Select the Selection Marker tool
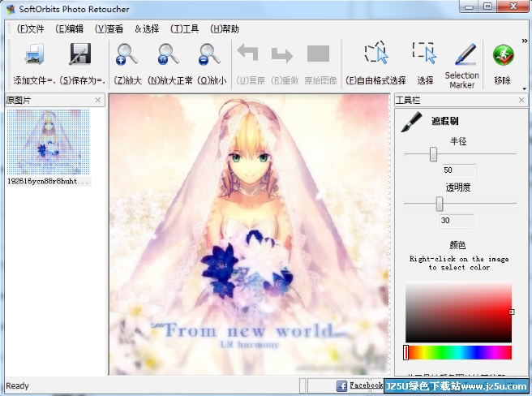 [466, 54]
